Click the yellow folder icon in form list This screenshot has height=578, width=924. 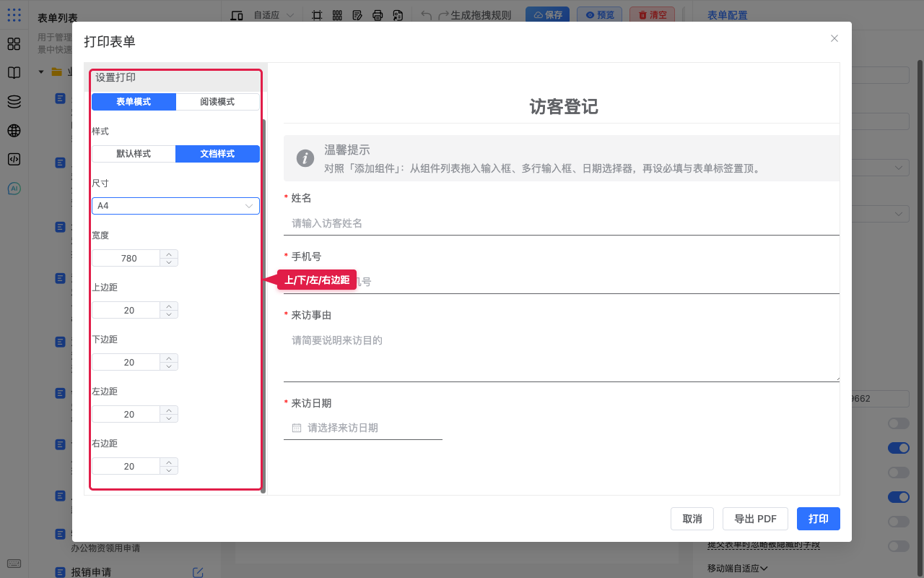click(56, 72)
